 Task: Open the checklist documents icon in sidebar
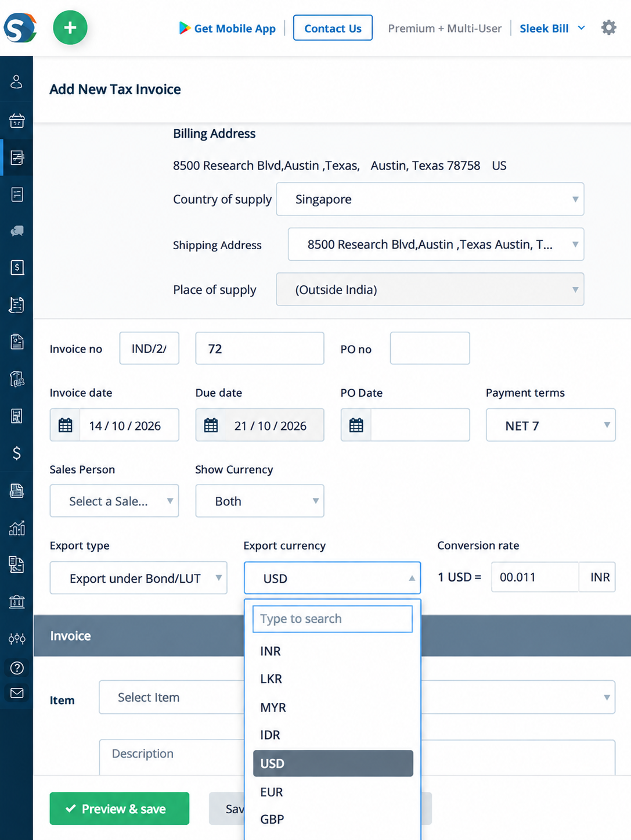pyautogui.click(x=17, y=564)
